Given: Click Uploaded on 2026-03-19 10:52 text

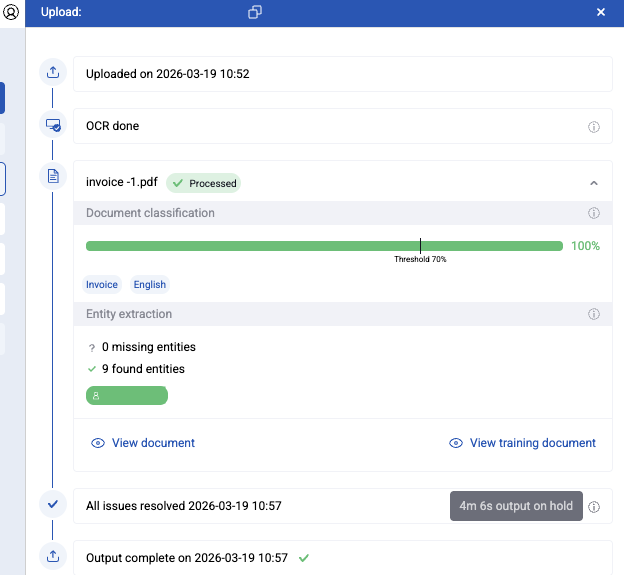Looking at the screenshot, I should coord(168,74).
